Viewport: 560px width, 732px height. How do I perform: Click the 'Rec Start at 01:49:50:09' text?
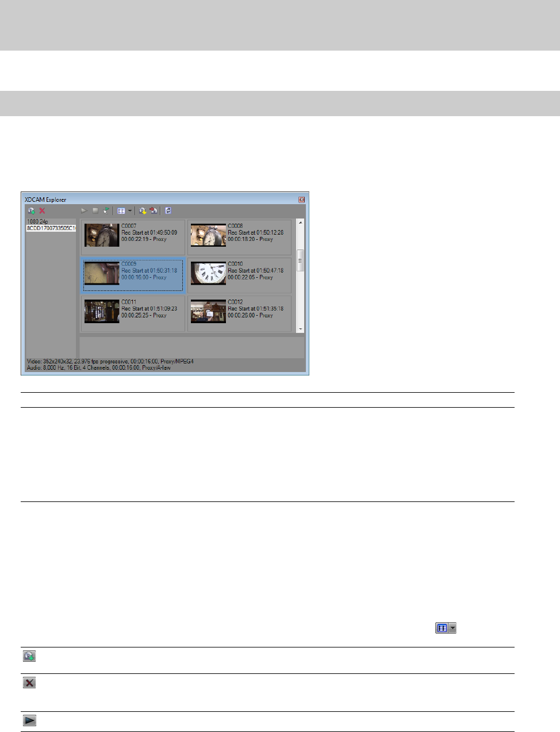click(x=149, y=233)
